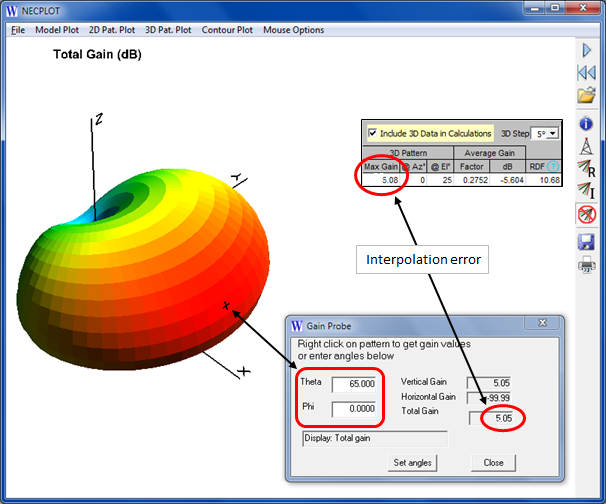Click the blue info icon

coord(587,124)
